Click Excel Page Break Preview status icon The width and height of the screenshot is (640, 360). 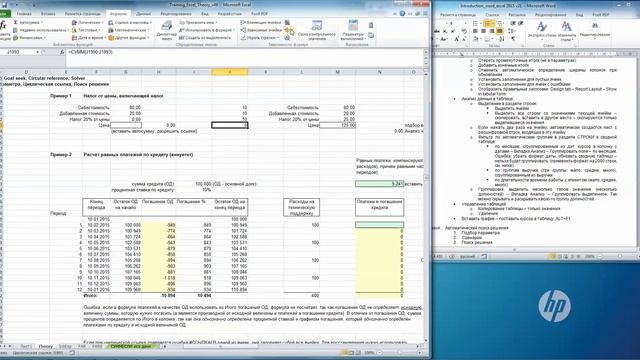pyautogui.click(x=358, y=353)
